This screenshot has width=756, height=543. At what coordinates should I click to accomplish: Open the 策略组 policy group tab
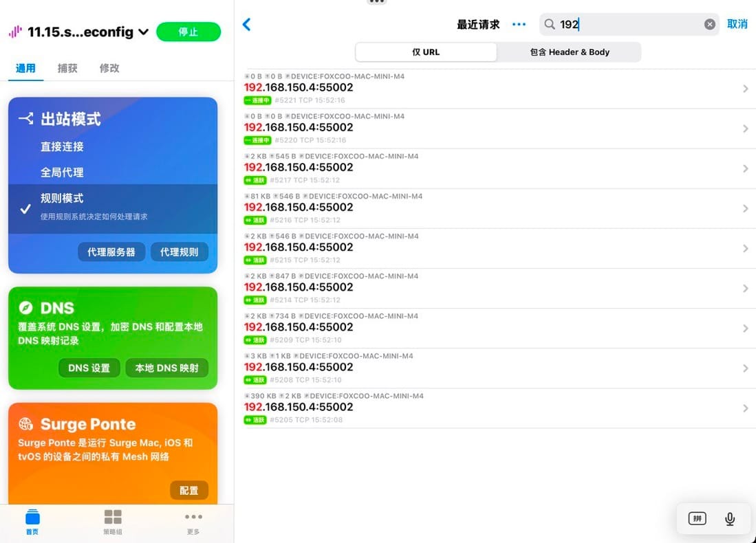click(113, 522)
